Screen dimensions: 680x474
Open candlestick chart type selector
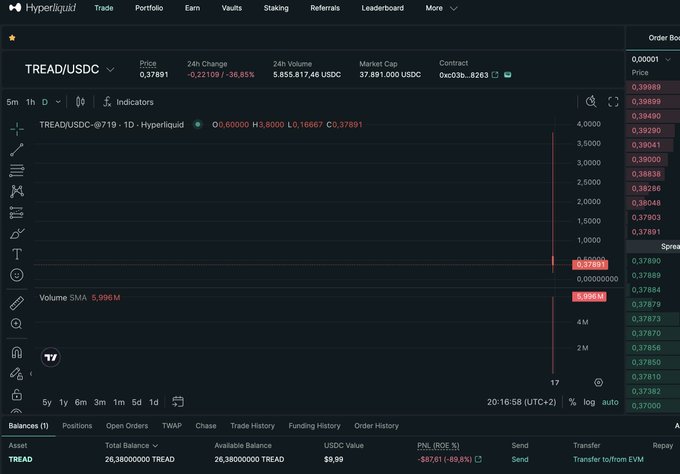(x=80, y=102)
